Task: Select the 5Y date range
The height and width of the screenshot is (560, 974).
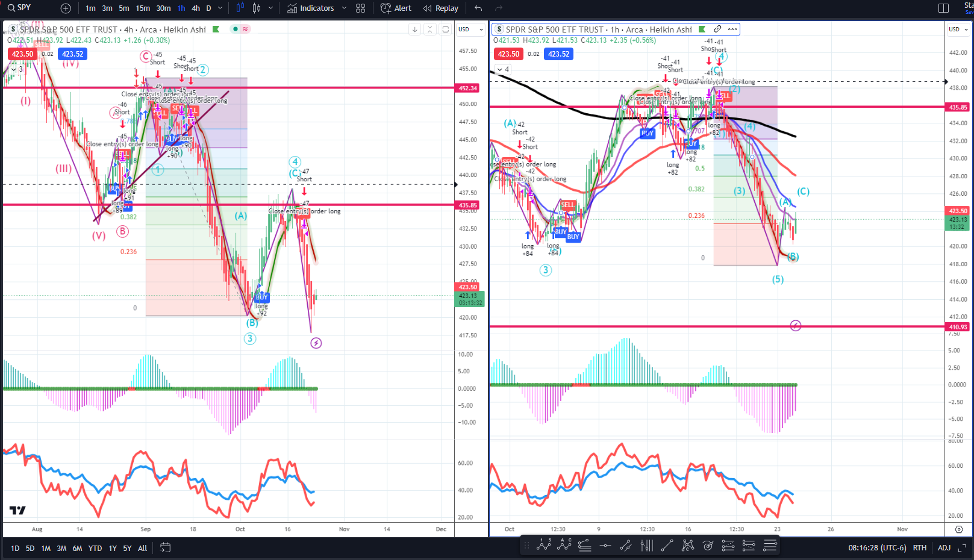Action: [x=127, y=548]
